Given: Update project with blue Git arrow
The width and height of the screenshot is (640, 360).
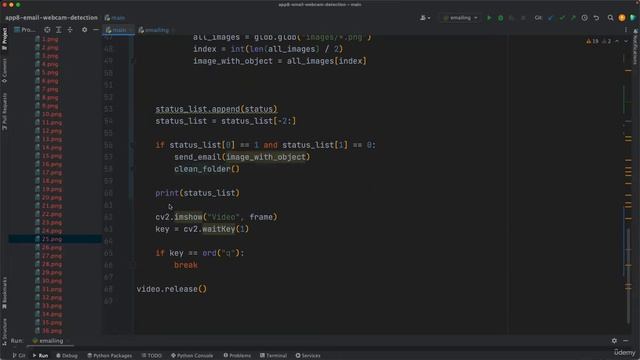Looking at the screenshot, I should pos(551,18).
